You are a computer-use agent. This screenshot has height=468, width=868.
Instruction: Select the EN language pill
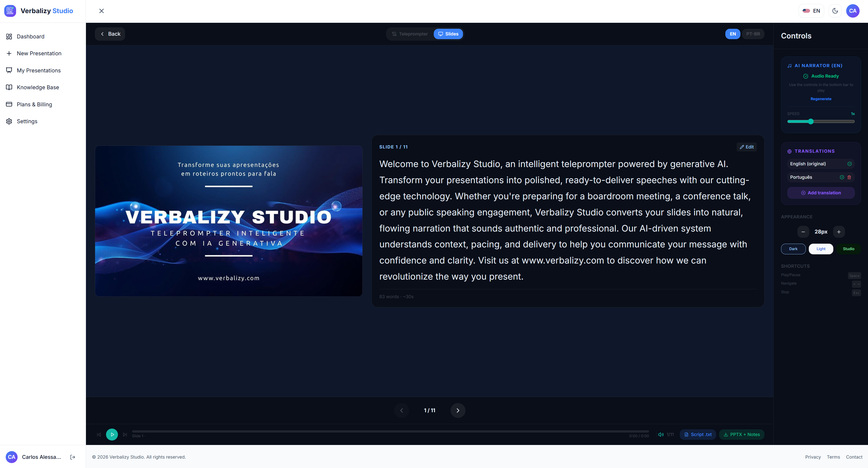click(x=732, y=34)
